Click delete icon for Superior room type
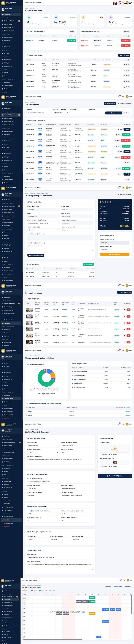134x644 pixels. [x=128, y=316]
